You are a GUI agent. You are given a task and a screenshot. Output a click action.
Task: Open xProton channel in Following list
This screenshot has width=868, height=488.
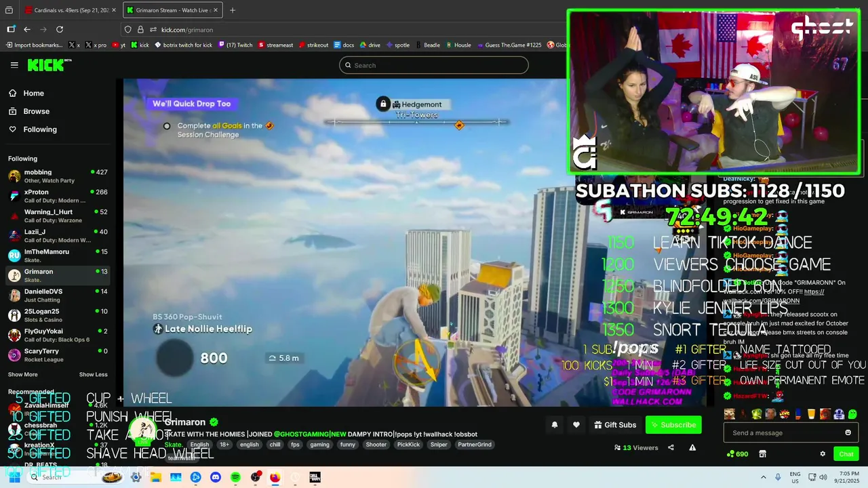point(58,196)
